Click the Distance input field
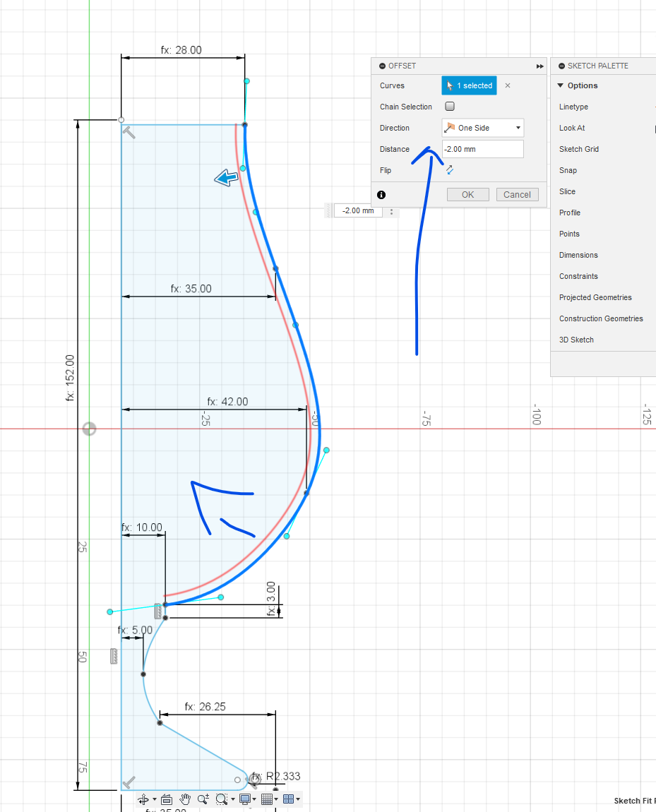The image size is (656, 812). [482, 149]
